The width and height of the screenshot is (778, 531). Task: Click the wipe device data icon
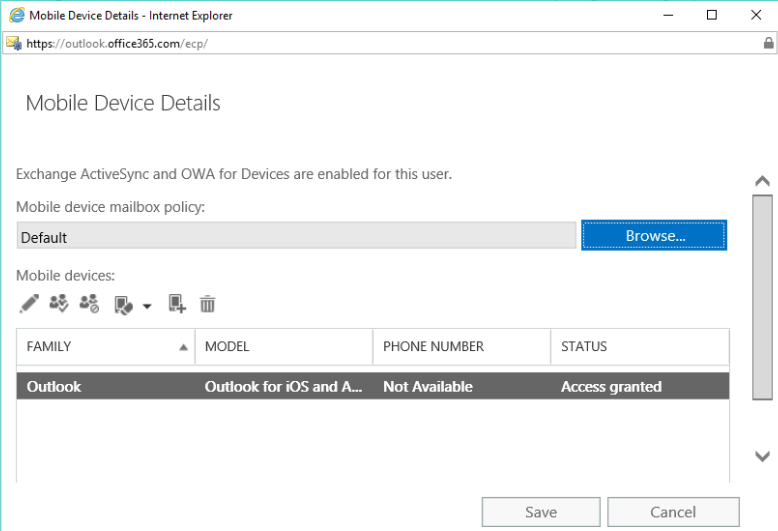point(124,305)
